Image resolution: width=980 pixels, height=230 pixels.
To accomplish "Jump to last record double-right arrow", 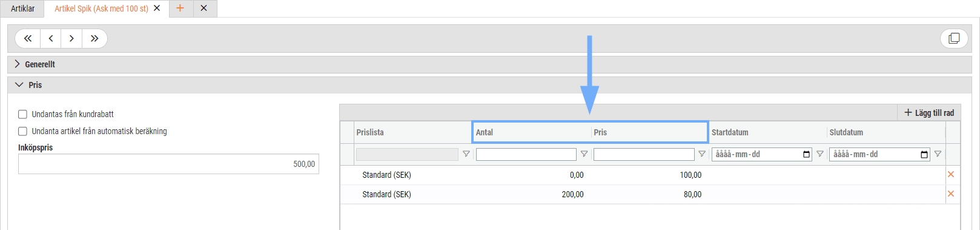I will click(x=94, y=38).
